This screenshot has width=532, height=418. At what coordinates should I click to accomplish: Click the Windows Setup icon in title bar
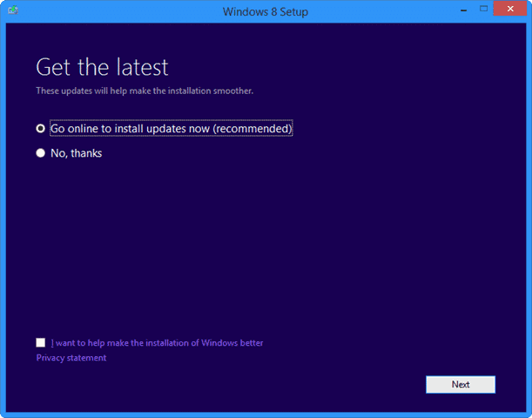point(13,10)
